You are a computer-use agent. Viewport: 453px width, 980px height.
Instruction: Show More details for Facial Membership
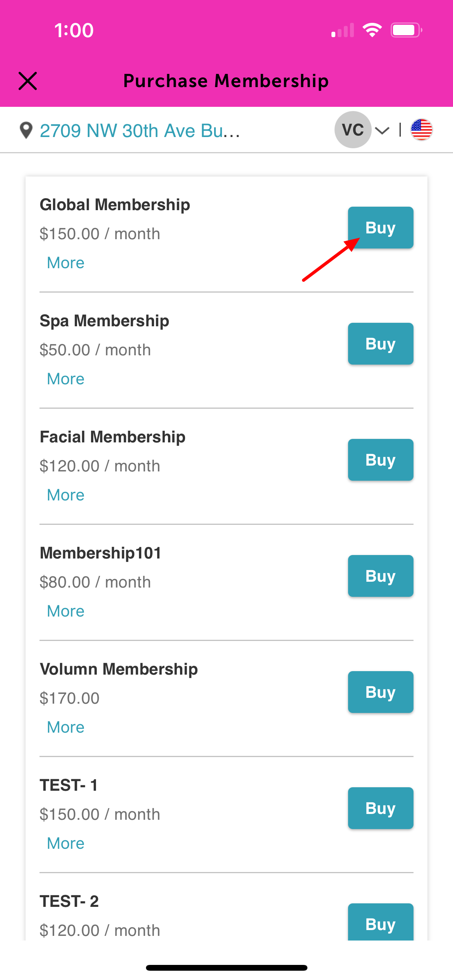pos(65,495)
